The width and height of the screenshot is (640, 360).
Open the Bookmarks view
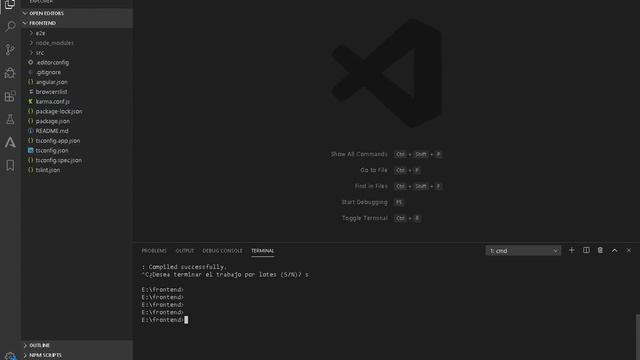coord(10,165)
